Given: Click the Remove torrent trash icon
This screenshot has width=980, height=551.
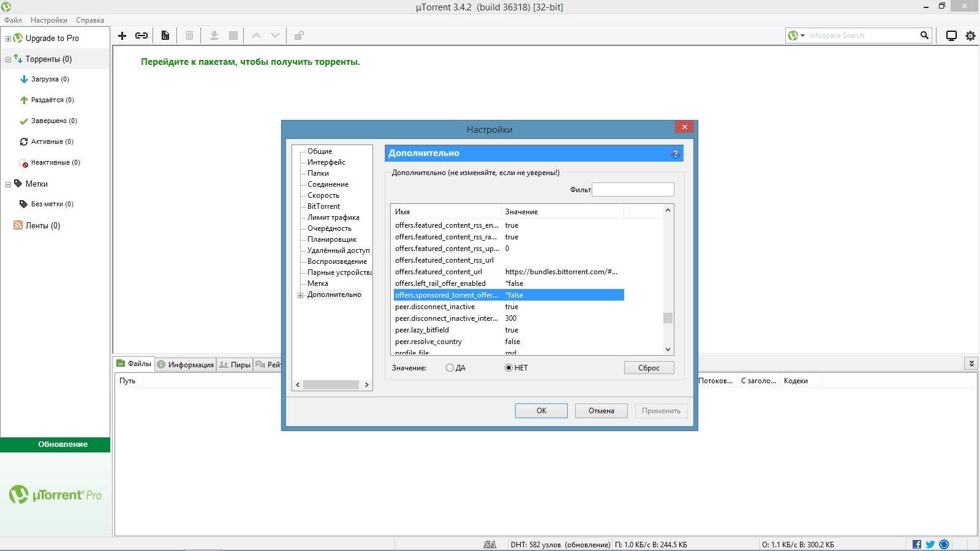Looking at the screenshot, I should tap(190, 36).
